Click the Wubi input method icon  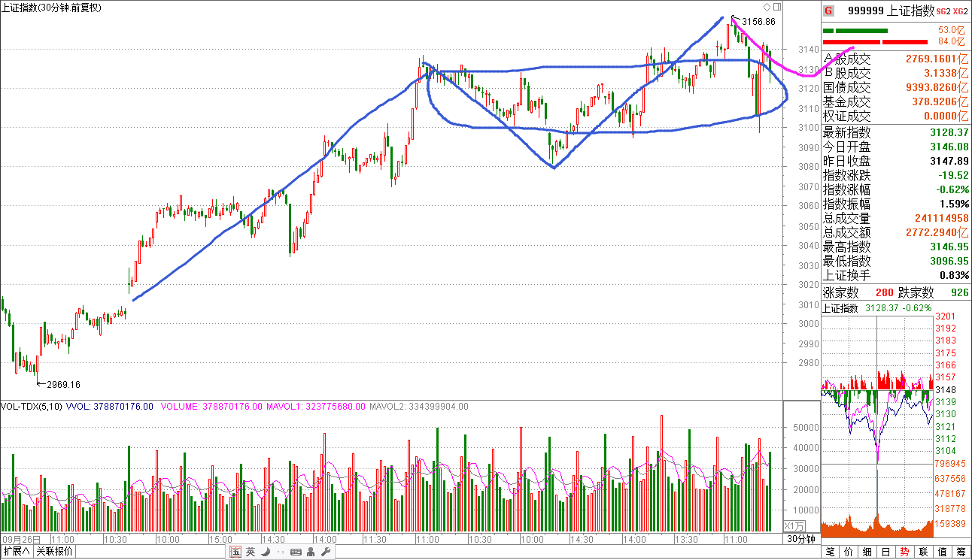tap(235, 552)
